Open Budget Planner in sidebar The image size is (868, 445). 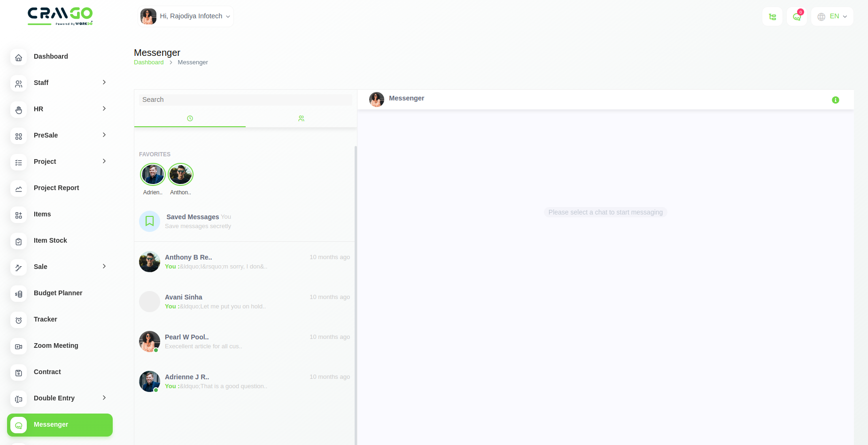point(58,293)
